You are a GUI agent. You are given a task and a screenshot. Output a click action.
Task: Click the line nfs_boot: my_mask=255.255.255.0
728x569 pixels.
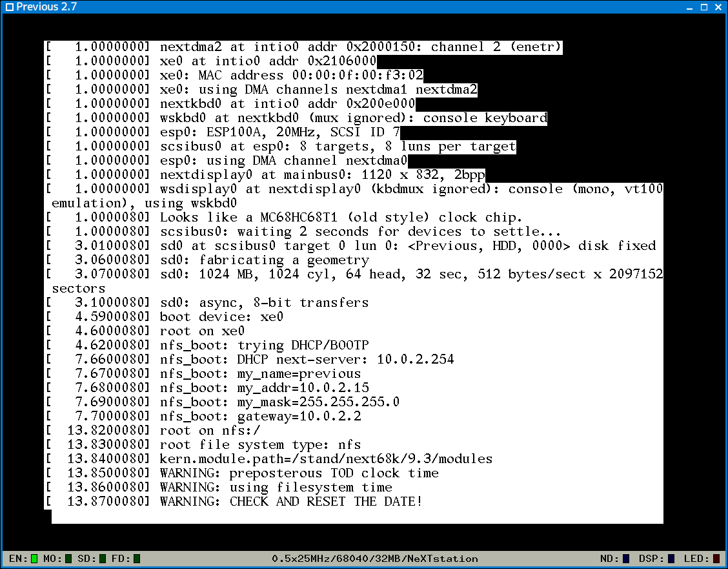223,402
